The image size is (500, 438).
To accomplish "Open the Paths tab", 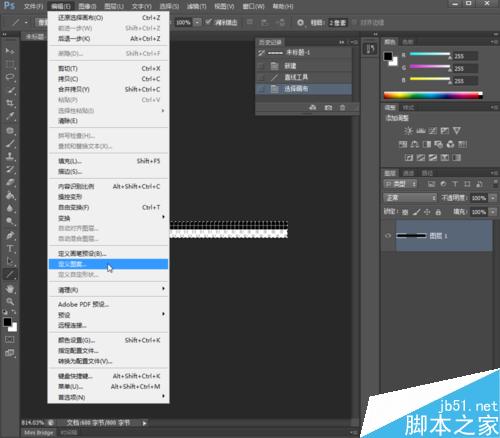I will (x=427, y=173).
